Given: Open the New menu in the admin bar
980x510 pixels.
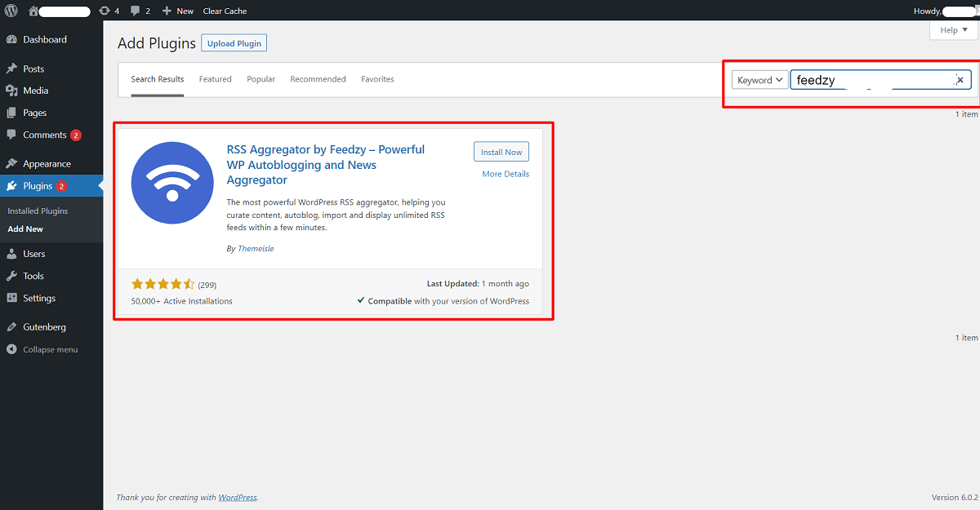Looking at the screenshot, I should pyautogui.click(x=177, y=11).
